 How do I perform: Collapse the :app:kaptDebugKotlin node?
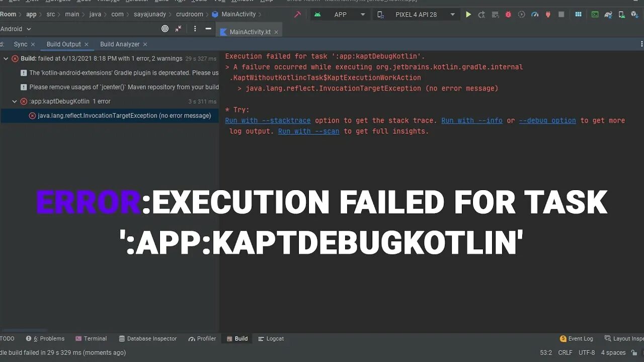coord(15,102)
